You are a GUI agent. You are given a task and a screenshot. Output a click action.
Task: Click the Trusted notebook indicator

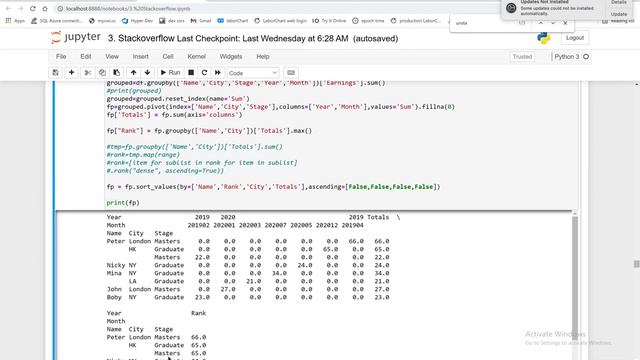522,57
